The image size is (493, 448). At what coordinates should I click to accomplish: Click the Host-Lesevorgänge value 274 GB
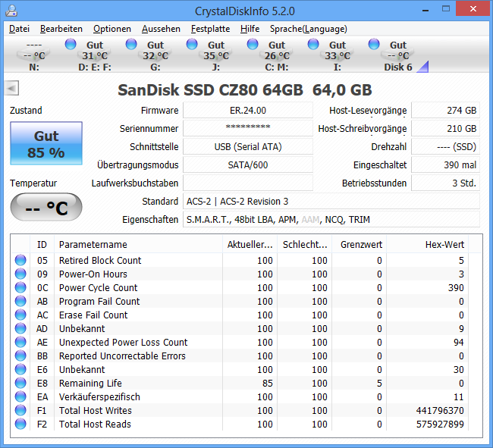tap(445, 110)
